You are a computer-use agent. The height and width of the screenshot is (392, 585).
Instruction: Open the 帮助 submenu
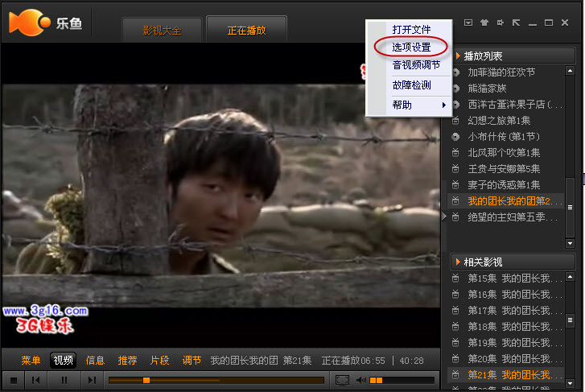(412, 105)
